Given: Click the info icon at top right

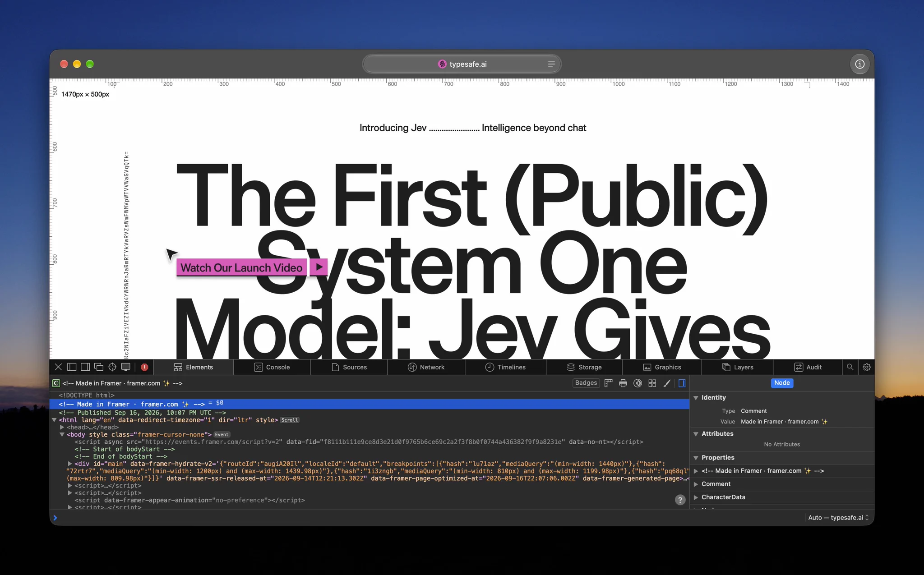Looking at the screenshot, I should [x=860, y=64].
